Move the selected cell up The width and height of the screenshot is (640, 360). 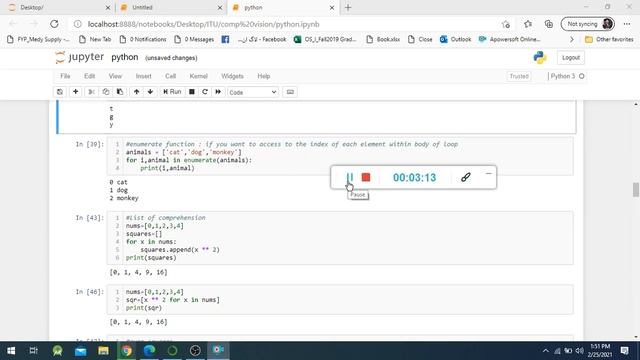pos(136,92)
